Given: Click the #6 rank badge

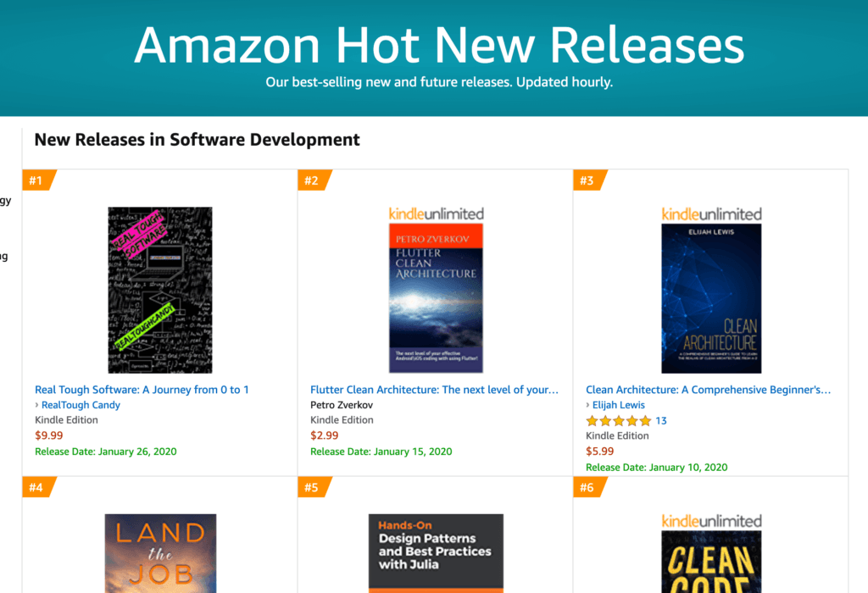Looking at the screenshot, I should (590, 487).
